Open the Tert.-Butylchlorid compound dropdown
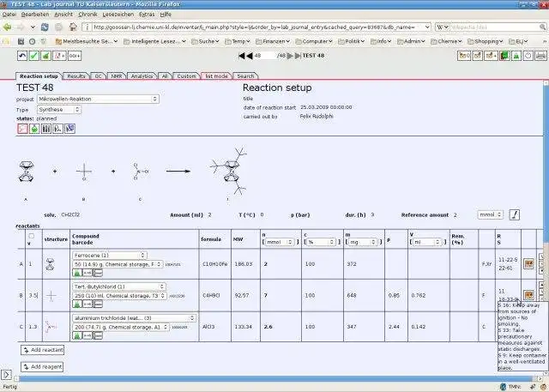This screenshot has height=392, width=549. (x=119, y=286)
